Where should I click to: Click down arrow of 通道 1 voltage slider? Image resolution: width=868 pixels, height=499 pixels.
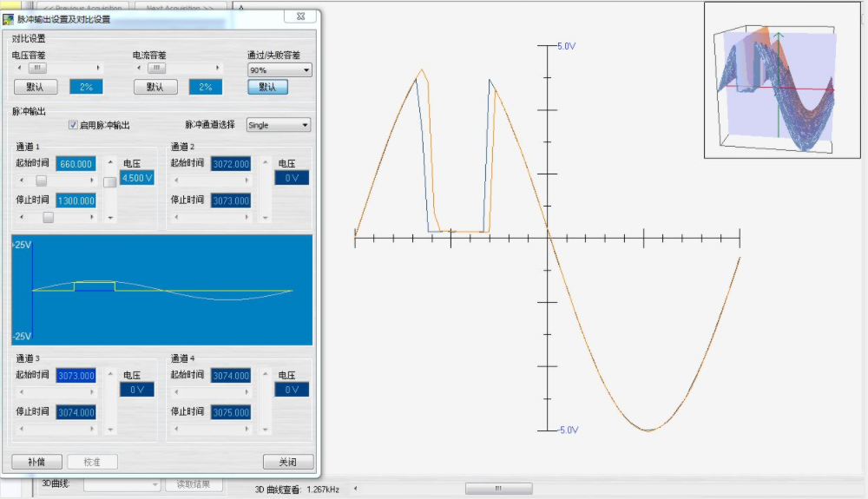[110, 218]
